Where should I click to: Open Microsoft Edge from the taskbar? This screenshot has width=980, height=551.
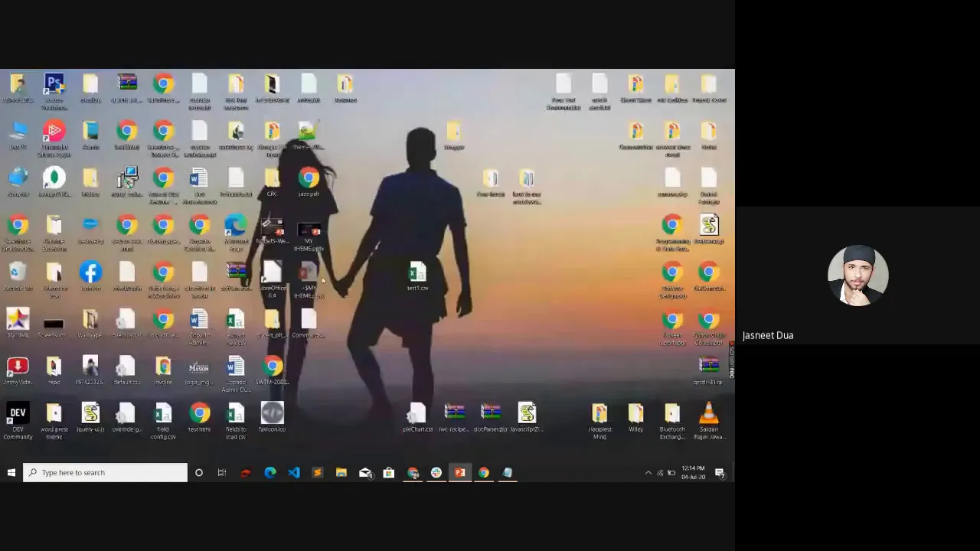pyautogui.click(x=269, y=473)
